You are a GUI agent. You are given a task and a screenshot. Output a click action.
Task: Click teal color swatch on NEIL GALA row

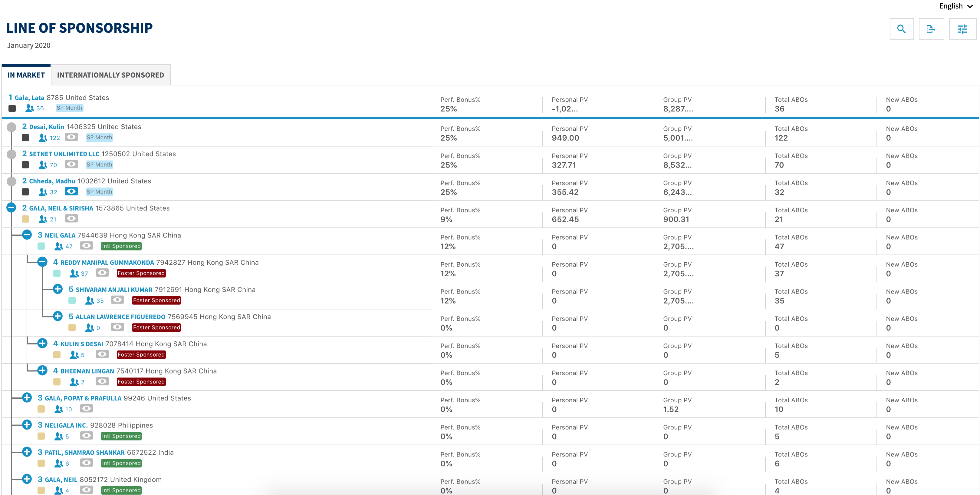[x=41, y=246]
